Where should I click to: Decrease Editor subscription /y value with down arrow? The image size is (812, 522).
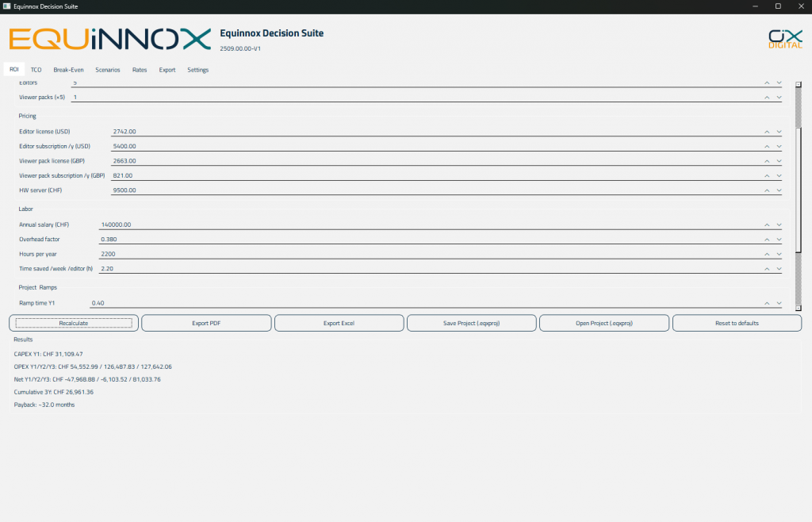(779, 147)
